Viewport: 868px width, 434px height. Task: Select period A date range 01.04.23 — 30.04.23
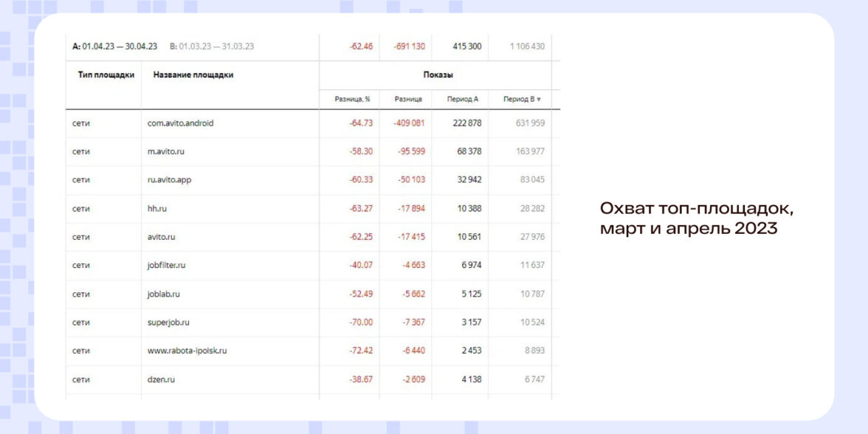(114, 46)
